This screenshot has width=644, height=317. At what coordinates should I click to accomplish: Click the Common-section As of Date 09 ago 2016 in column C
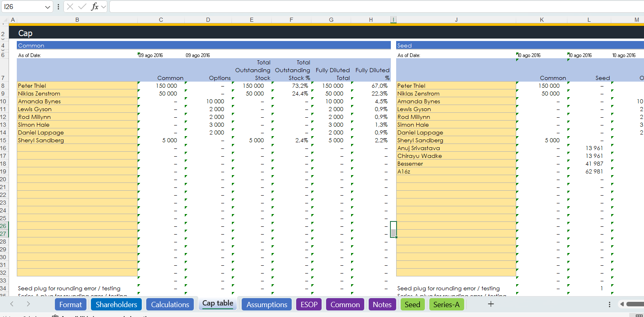coord(151,55)
